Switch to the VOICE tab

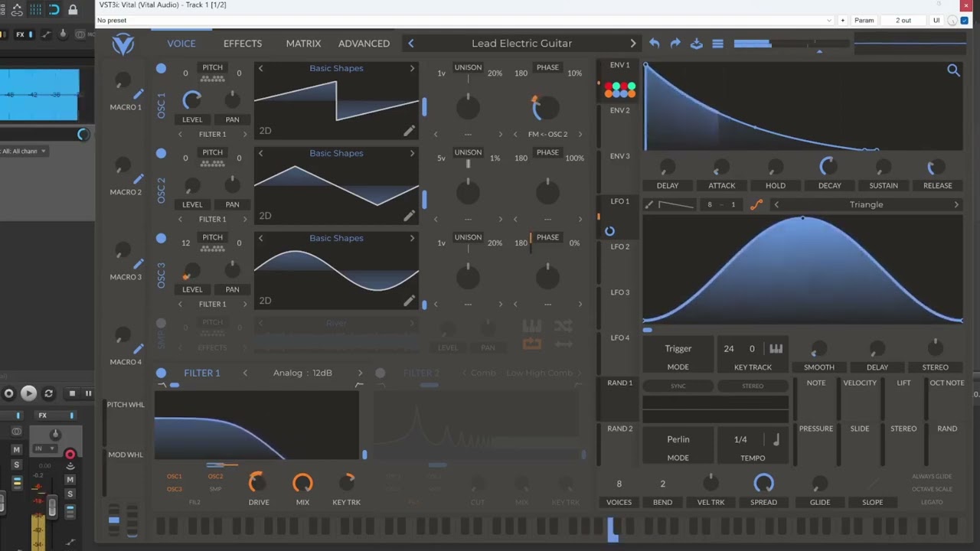(181, 44)
